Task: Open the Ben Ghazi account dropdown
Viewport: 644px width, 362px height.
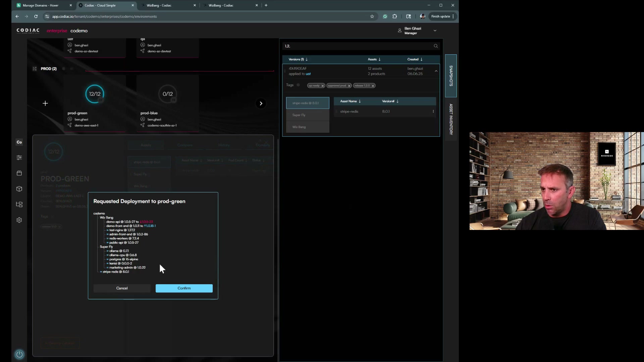Action: coord(435,30)
